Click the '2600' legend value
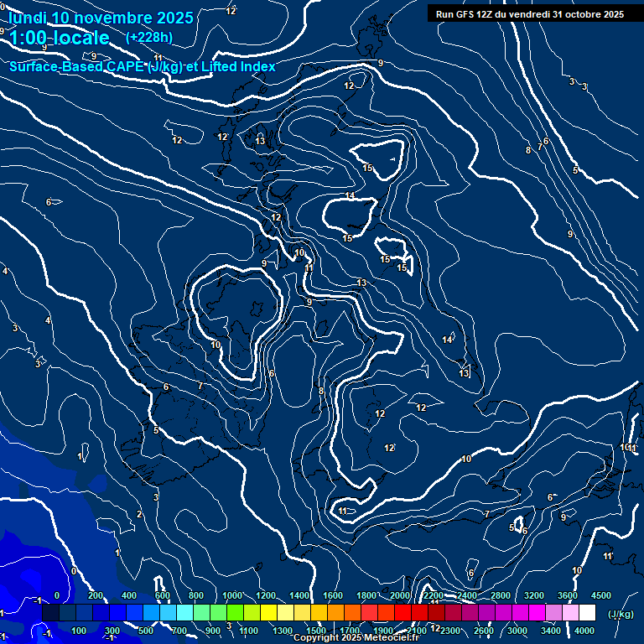This screenshot has height=644, width=644. [484, 631]
